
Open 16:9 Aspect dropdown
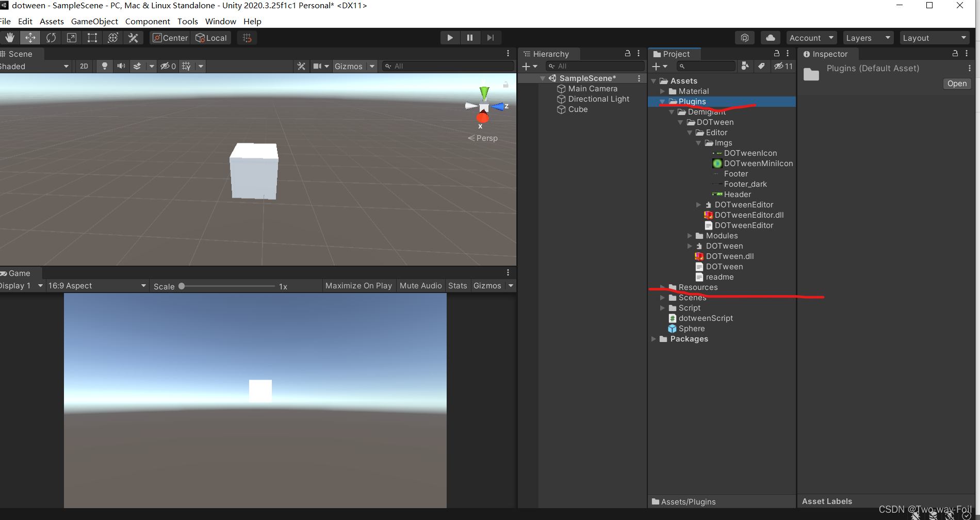tap(97, 286)
